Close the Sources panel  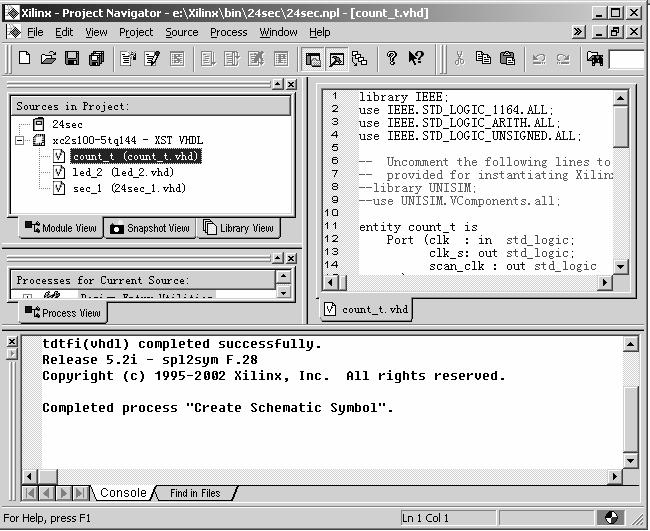pyautogui.click(x=291, y=85)
